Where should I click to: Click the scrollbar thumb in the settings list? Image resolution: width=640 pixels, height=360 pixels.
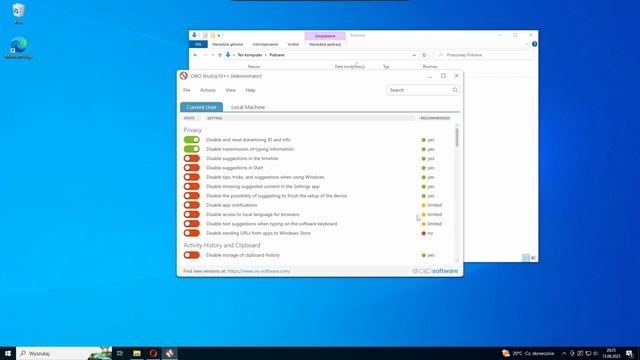click(457, 137)
